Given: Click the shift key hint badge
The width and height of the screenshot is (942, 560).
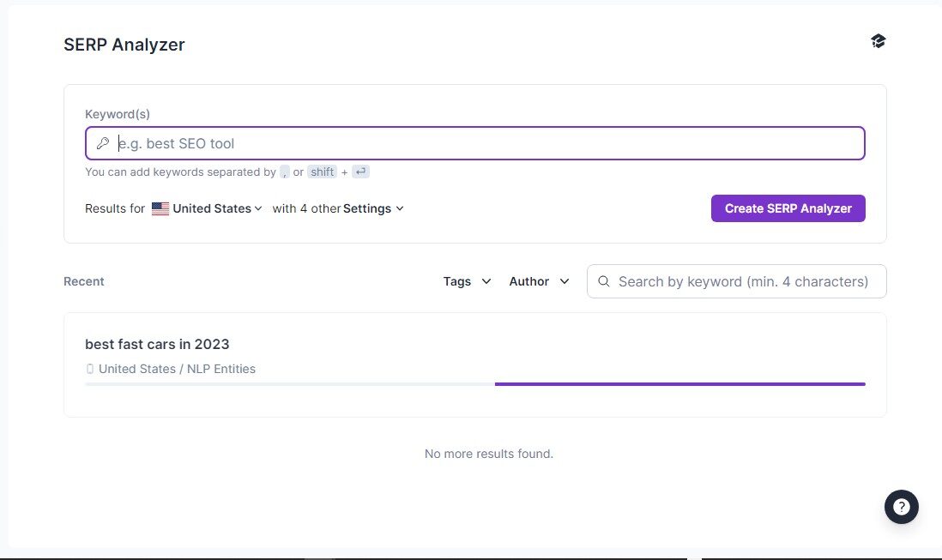Looking at the screenshot, I should coord(322,172).
